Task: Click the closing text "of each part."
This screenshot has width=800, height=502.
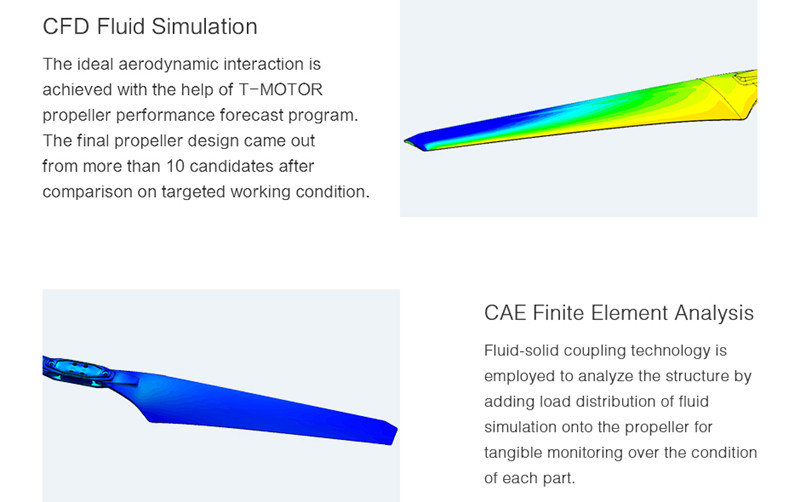Action: [530, 478]
